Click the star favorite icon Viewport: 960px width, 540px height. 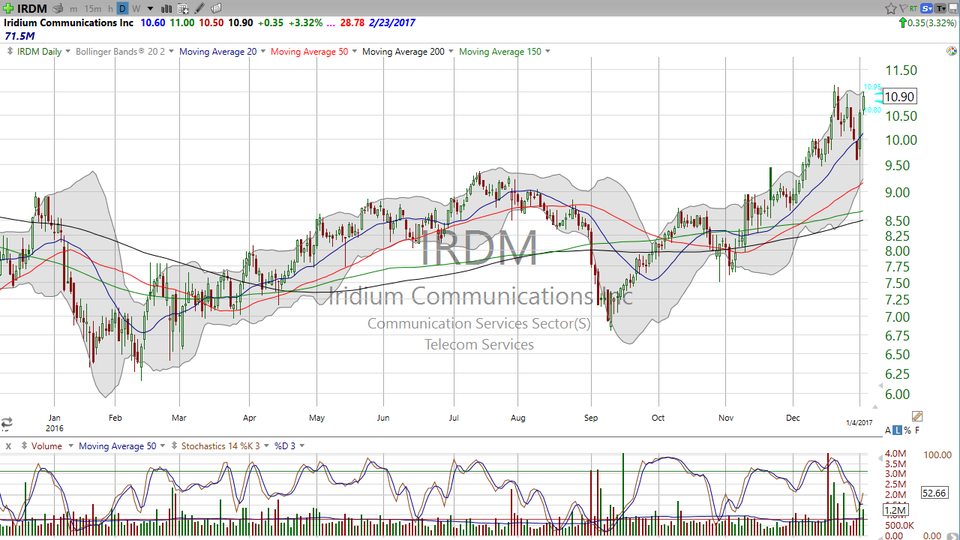tap(891, 9)
